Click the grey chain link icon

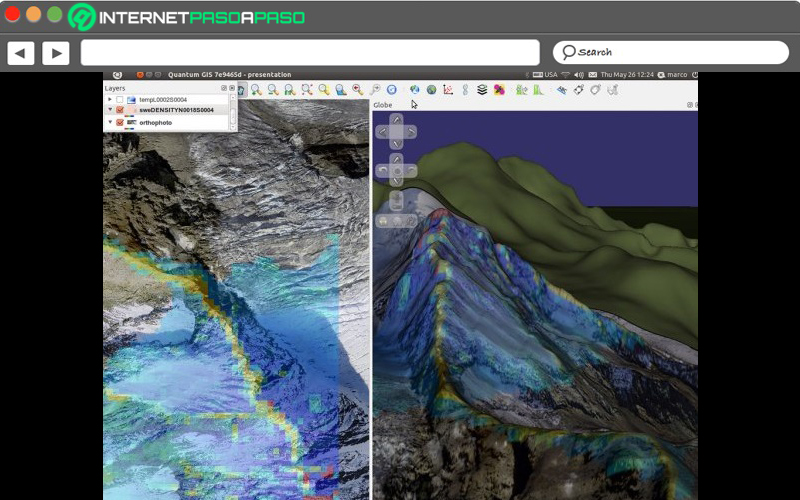point(465,90)
